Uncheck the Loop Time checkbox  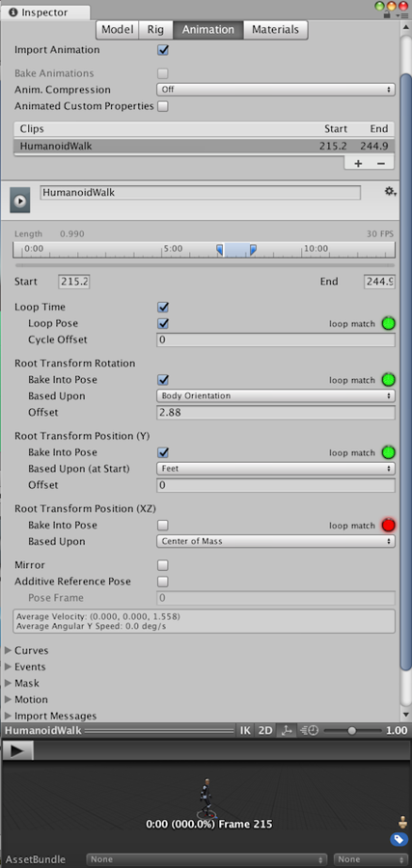pyautogui.click(x=163, y=308)
